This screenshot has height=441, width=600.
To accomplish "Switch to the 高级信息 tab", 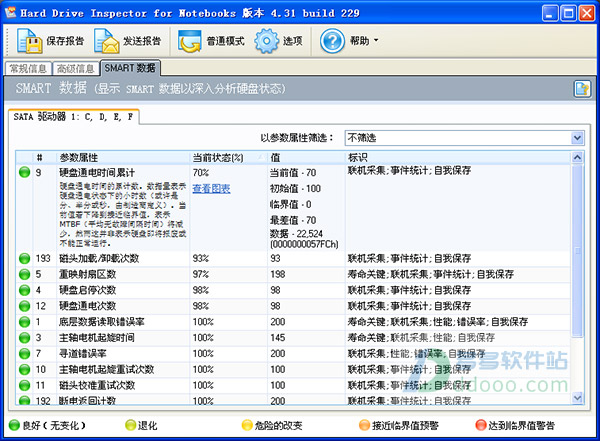I will click(x=75, y=69).
